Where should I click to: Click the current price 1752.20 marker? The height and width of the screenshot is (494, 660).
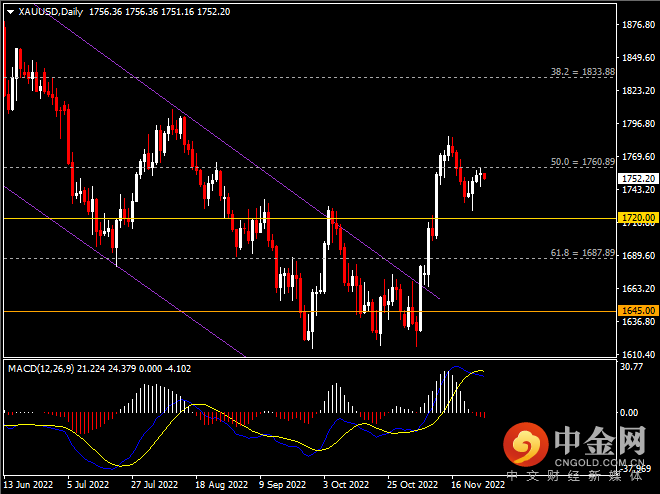tap(637, 178)
